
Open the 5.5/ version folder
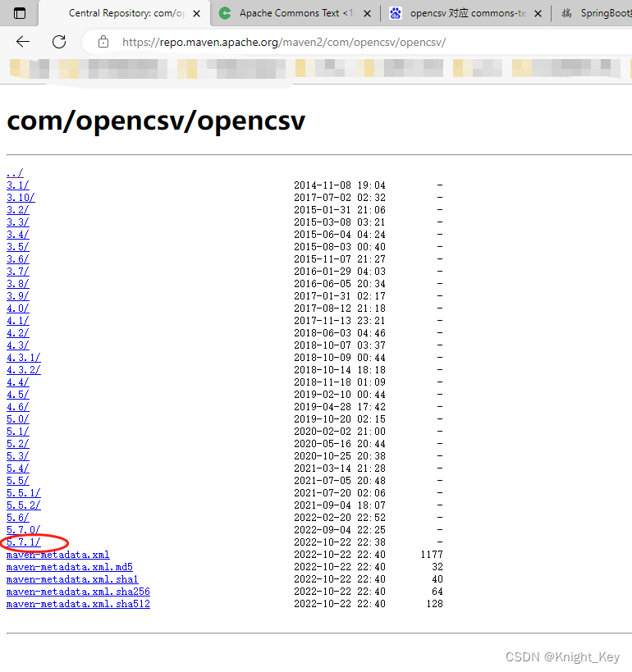tap(17, 481)
